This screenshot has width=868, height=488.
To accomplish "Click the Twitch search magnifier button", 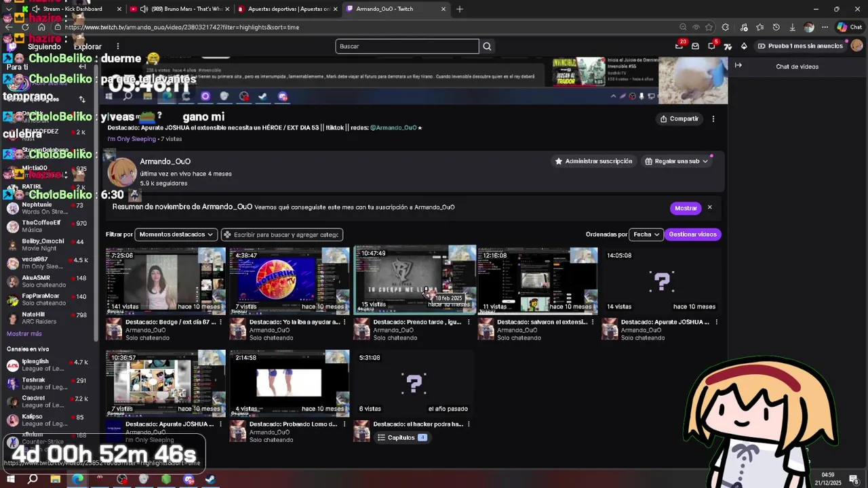I will point(487,46).
